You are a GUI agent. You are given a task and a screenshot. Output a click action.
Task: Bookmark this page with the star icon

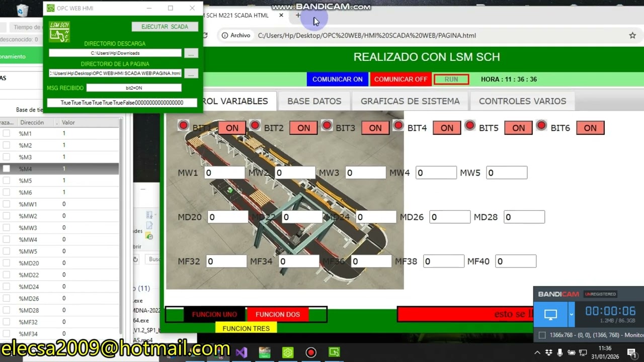pos(632,36)
